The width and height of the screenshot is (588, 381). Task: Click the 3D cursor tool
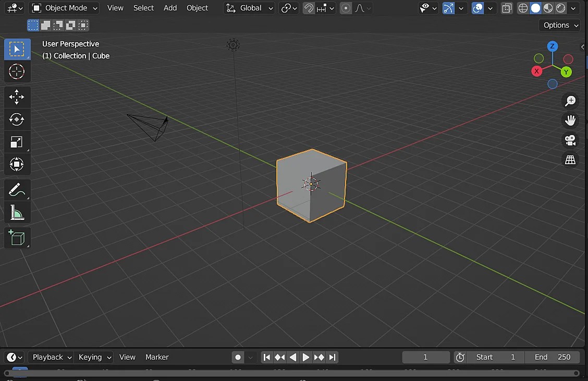click(17, 71)
